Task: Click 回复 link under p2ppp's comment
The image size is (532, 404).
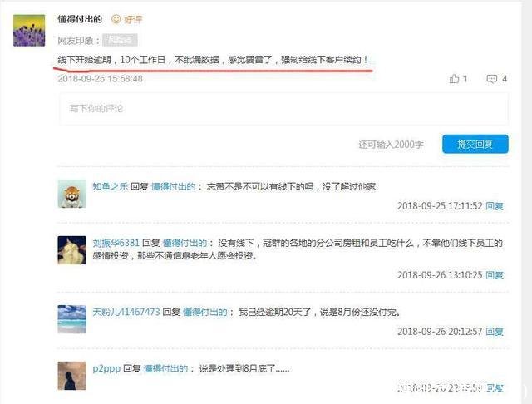Action: point(495,387)
